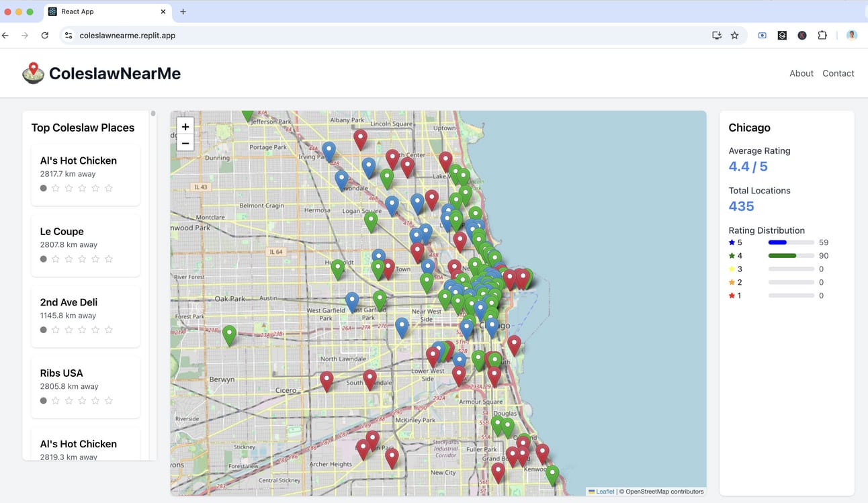868x503 pixels.
Task: Open the Leaflet attribution link
Action: [x=605, y=492]
